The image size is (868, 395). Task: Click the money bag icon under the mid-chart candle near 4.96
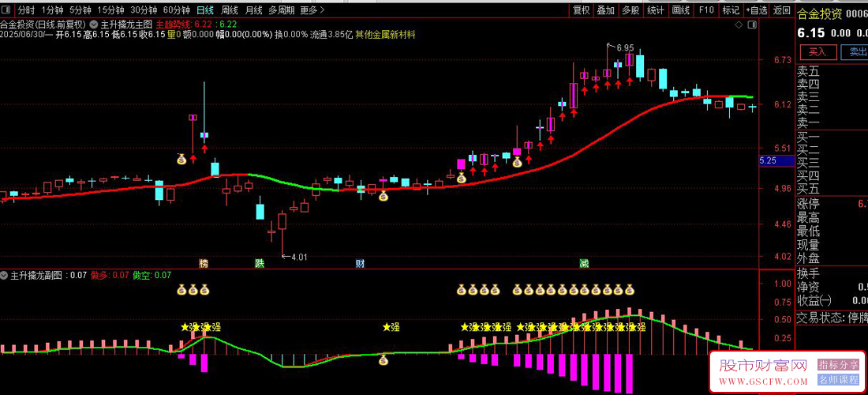pyautogui.click(x=383, y=195)
